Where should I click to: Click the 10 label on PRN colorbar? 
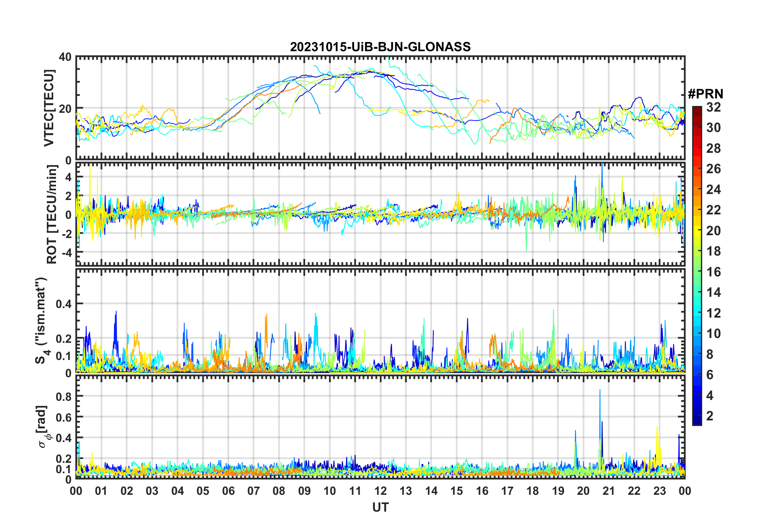click(x=713, y=334)
